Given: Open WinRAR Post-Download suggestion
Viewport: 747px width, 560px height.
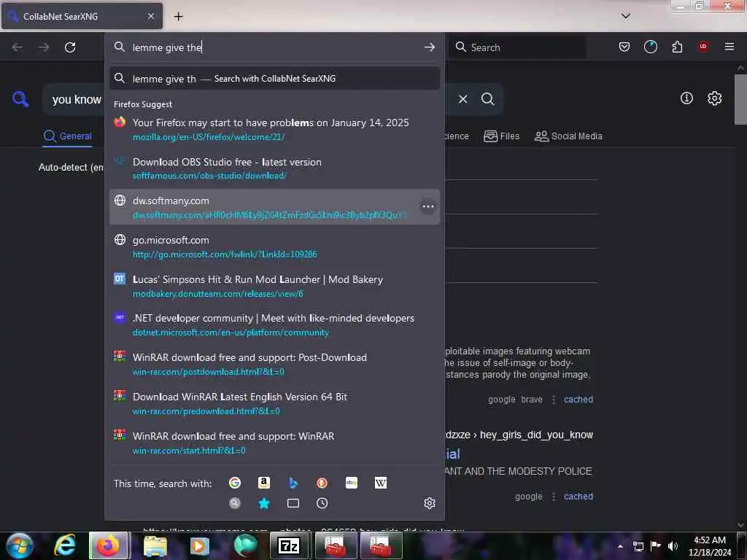Looking at the screenshot, I should click(274, 365).
